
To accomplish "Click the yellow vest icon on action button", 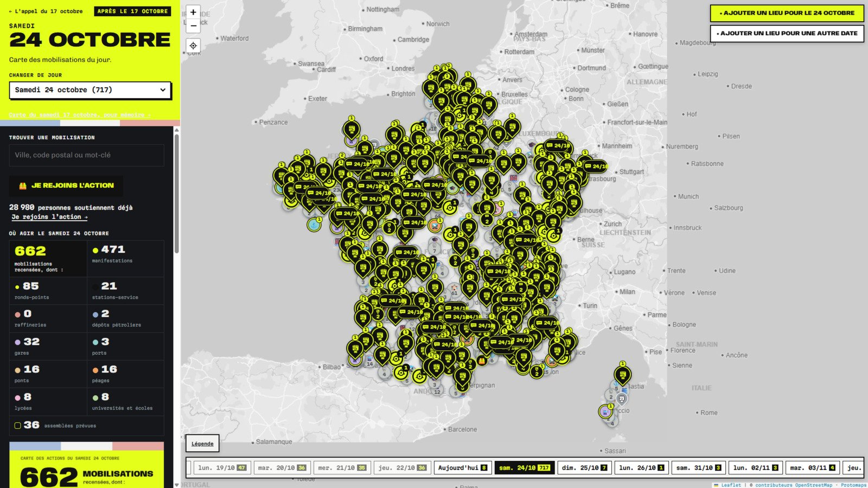I will pos(23,185).
